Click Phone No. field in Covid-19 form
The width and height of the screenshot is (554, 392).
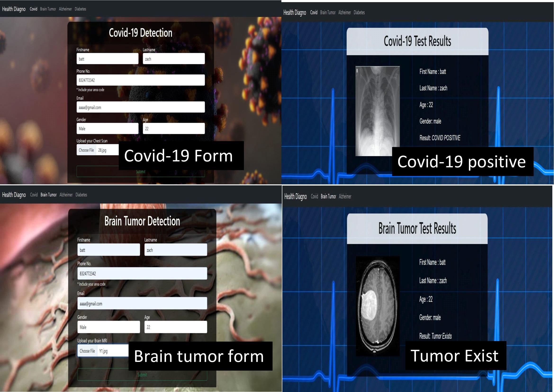[x=141, y=80]
